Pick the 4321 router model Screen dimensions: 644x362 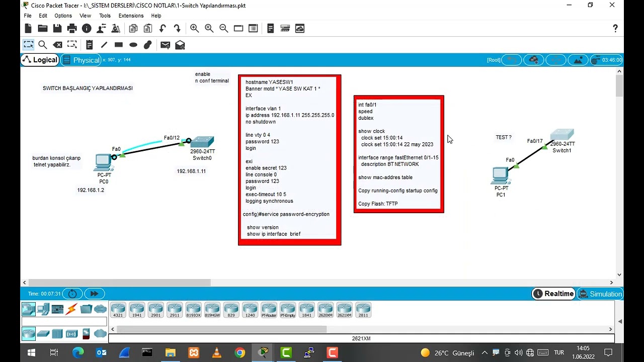click(x=118, y=310)
